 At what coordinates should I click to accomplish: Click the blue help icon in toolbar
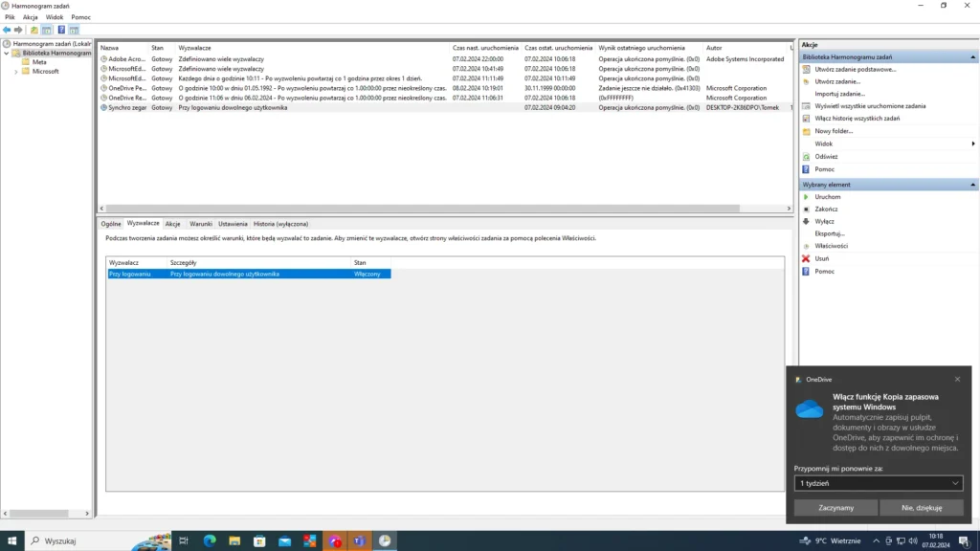(61, 30)
